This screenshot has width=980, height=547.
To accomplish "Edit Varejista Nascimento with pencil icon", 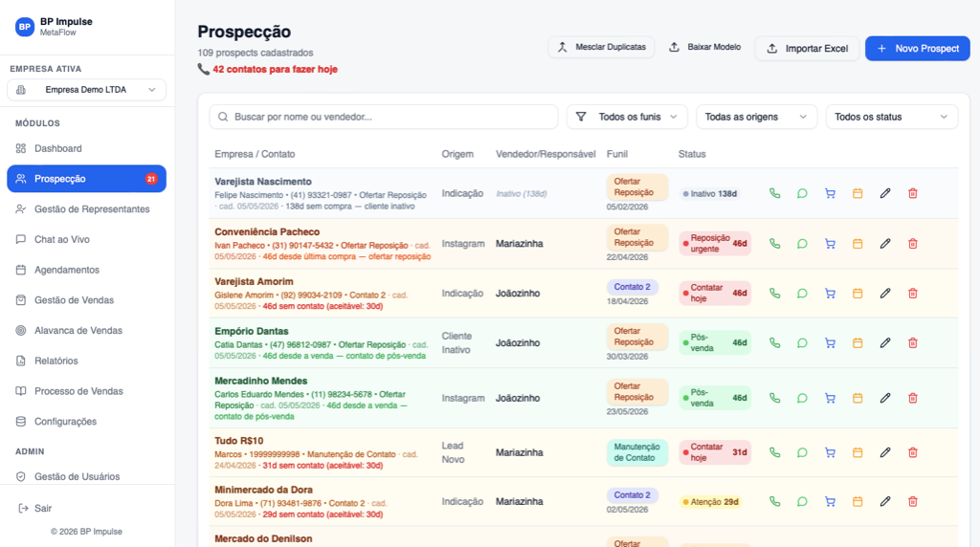I will pos(885,193).
